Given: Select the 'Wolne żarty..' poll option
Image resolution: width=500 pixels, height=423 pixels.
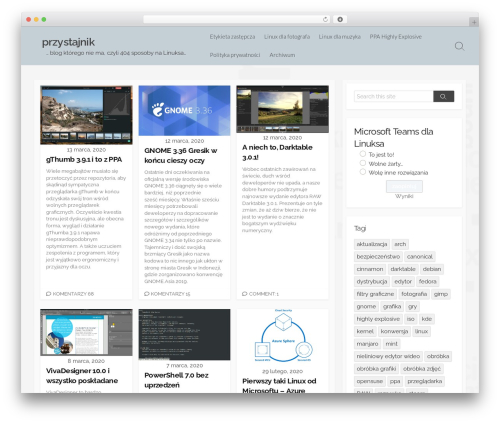Looking at the screenshot, I should pos(363,163).
